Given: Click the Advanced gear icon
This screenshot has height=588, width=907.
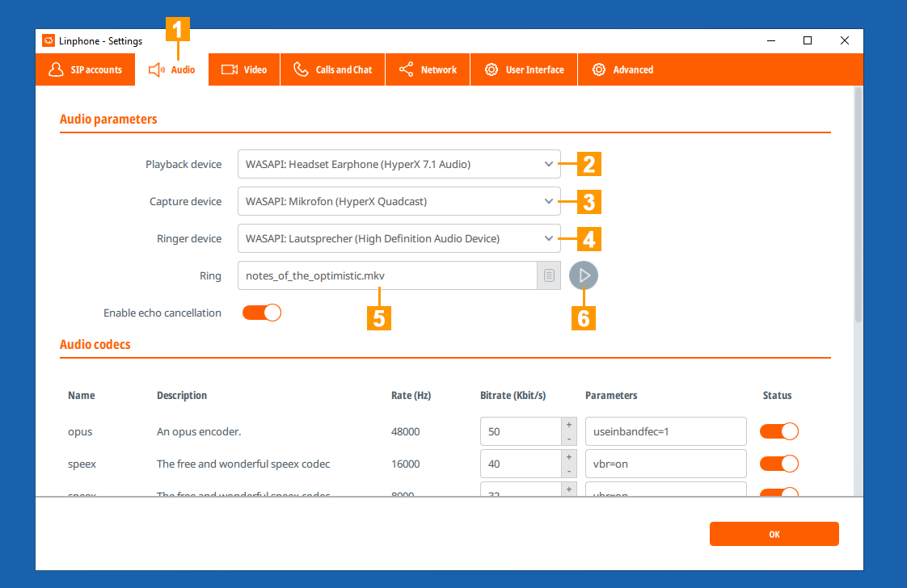Looking at the screenshot, I should tap(599, 69).
